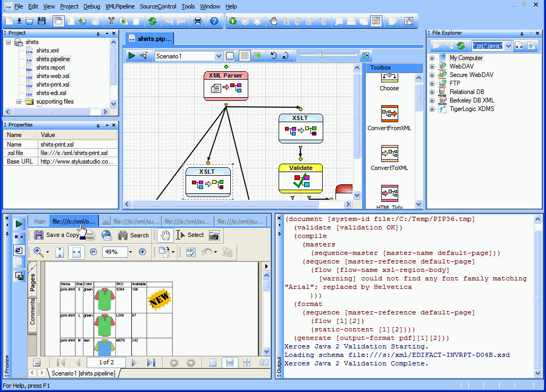The width and height of the screenshot is (546, 392).
Task: Activate the hand pan tool in preview
Action: [166, 235]
